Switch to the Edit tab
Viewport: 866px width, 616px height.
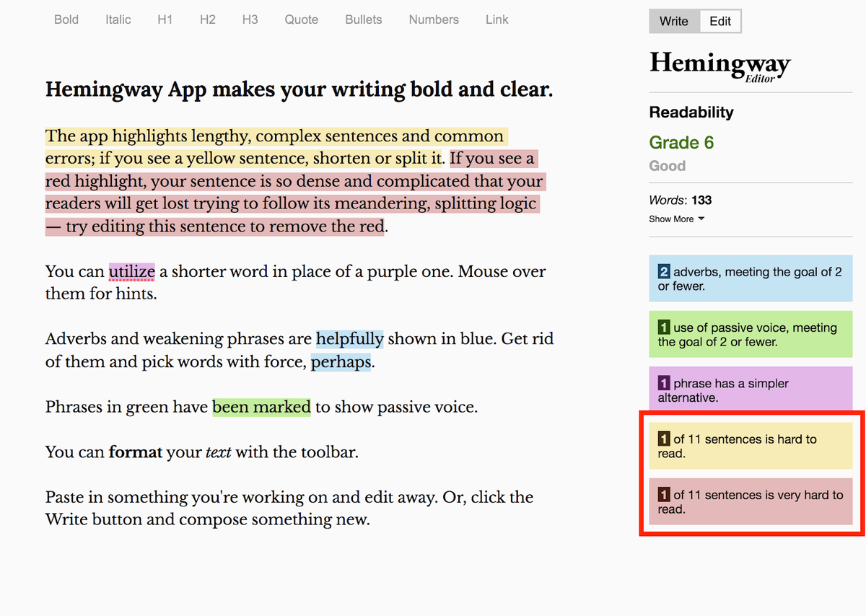[720, 21]
